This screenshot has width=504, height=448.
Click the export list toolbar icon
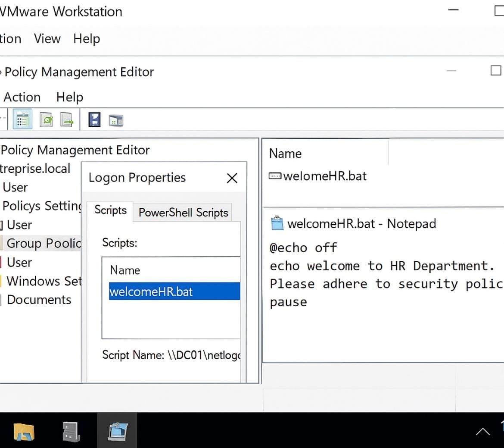point(66,120)
